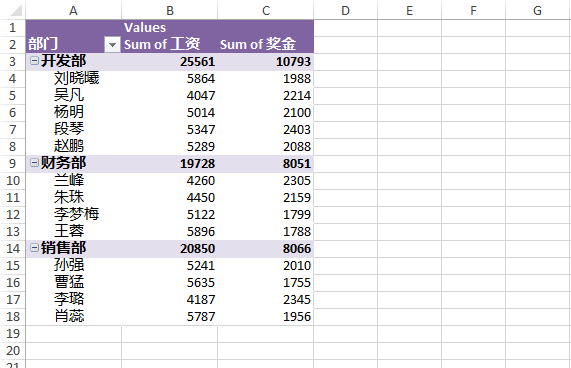Select the cell with 孙强

74,265
